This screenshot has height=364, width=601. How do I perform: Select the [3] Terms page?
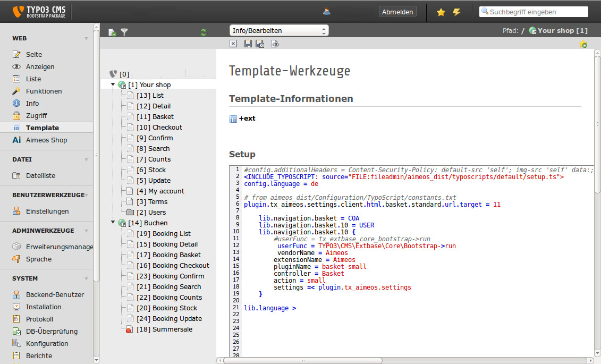coord(152,202)
